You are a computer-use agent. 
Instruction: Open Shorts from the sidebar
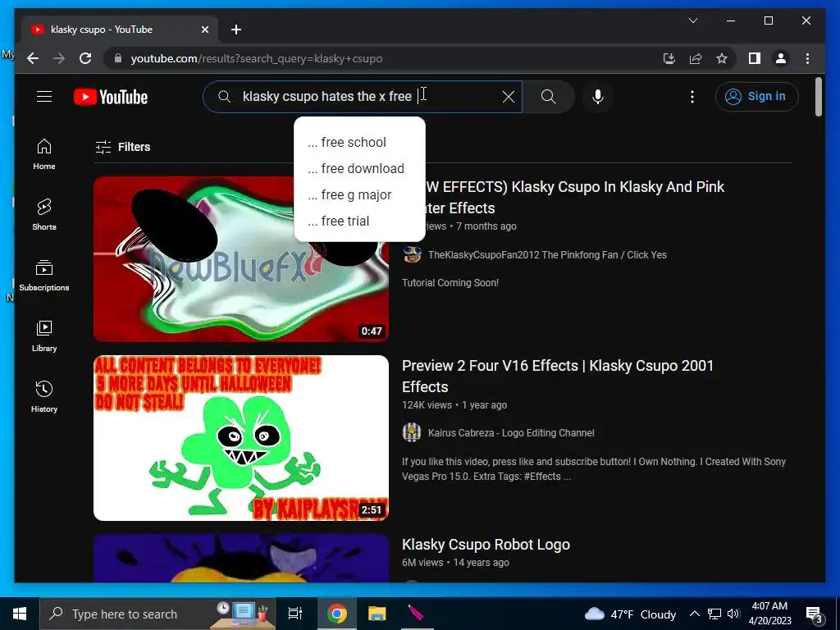pos(44,215)
